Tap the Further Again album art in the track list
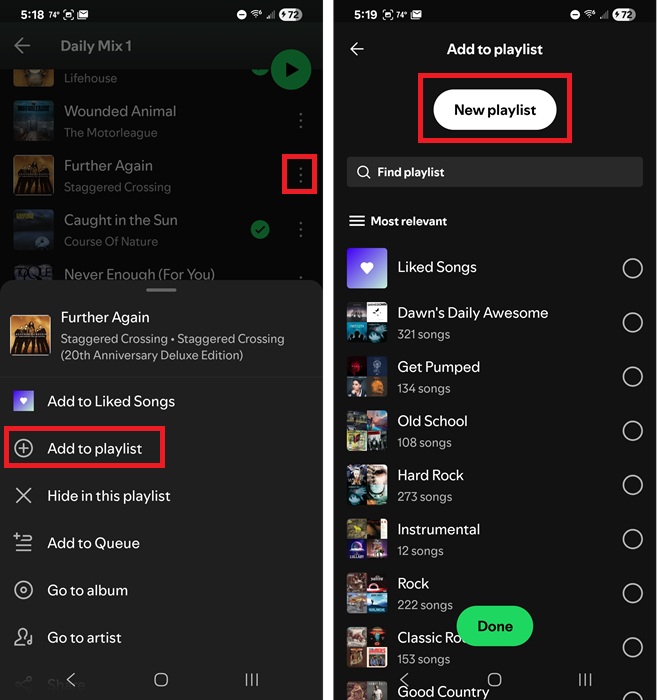The height and width of the screenshot is (700, 657). point(33,175)
